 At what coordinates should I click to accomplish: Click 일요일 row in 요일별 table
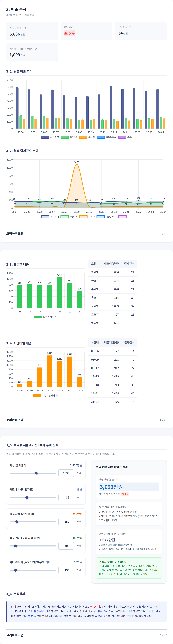click(113, 323)
